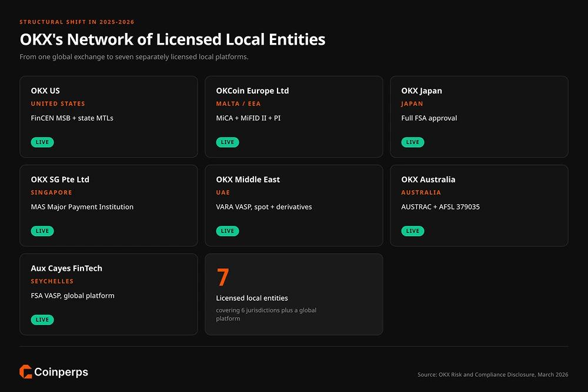Screen dimensions: 588x392
Task: Click the AUSTRALIA region label
Action: [x=421, y=192]
